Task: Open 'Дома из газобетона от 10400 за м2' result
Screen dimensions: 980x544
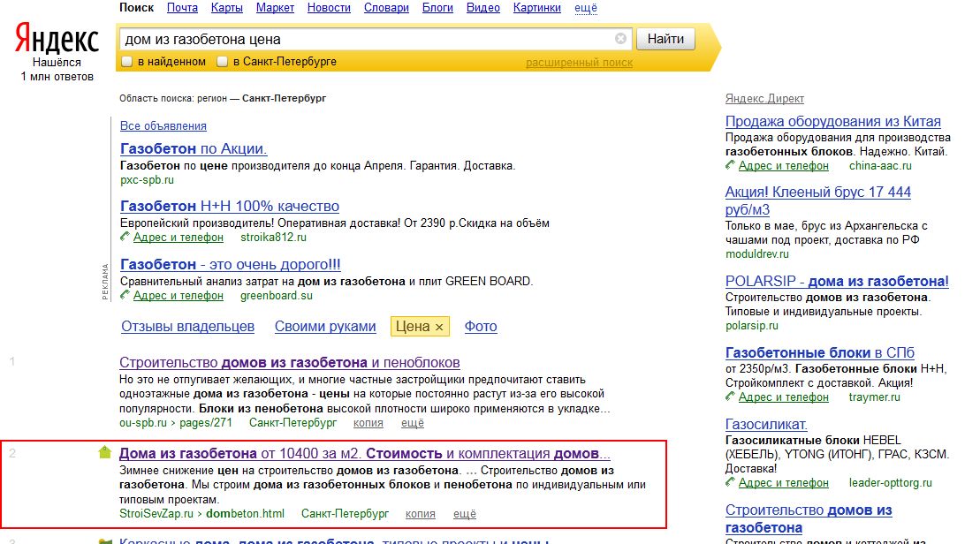Action: [364, 453]
